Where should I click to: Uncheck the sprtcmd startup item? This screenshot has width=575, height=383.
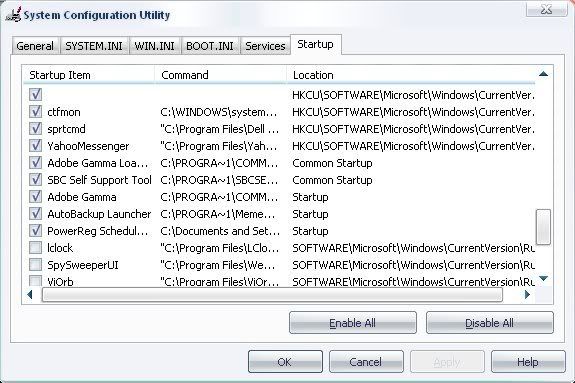pyautogui.click(x=35, y=128)
